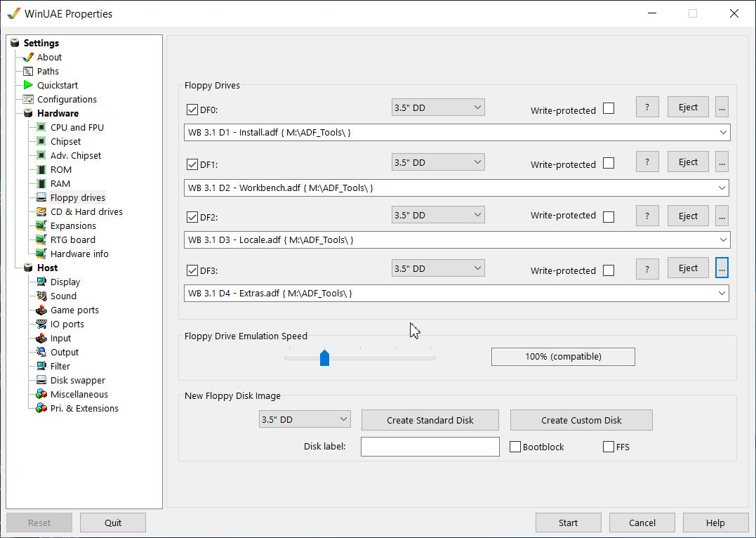This screenshot has width=756, height=538.
Task: Click the ROM chip icon
Action: pos(41,169)
